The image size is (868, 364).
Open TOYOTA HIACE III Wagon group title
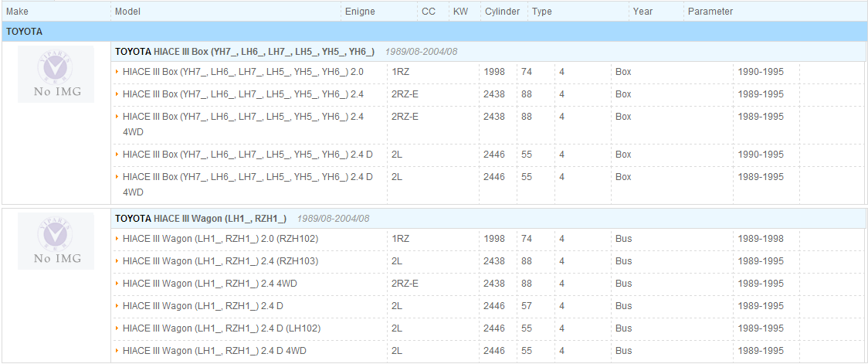(200, 218)
